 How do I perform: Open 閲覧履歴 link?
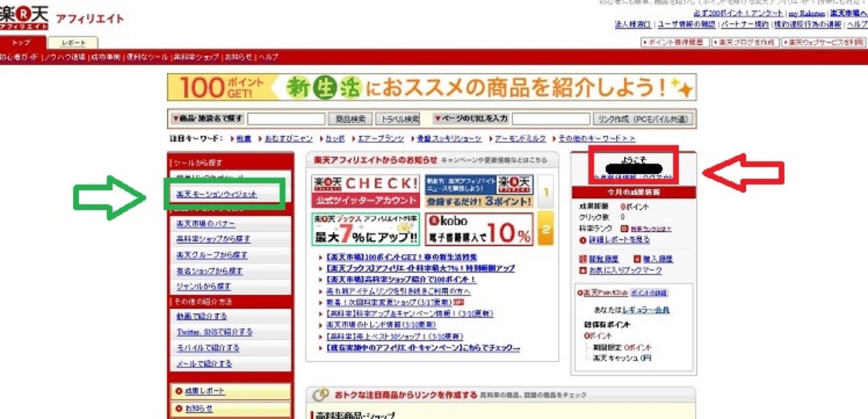pos(603,259)
